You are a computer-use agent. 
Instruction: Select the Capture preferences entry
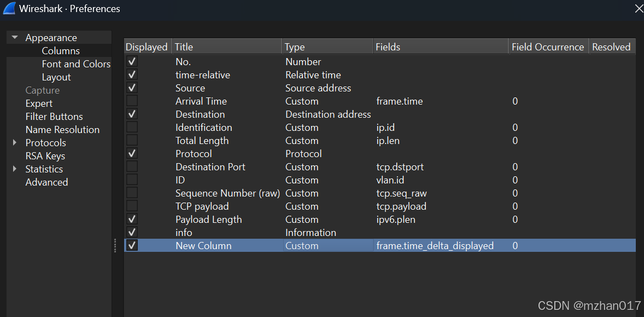tap(42, 90)
